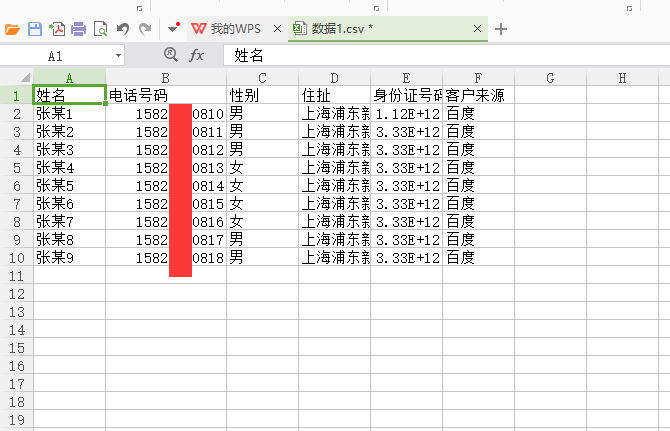Select column F header
The width and height of the screenshot is (670, 431).
[479, 77]
